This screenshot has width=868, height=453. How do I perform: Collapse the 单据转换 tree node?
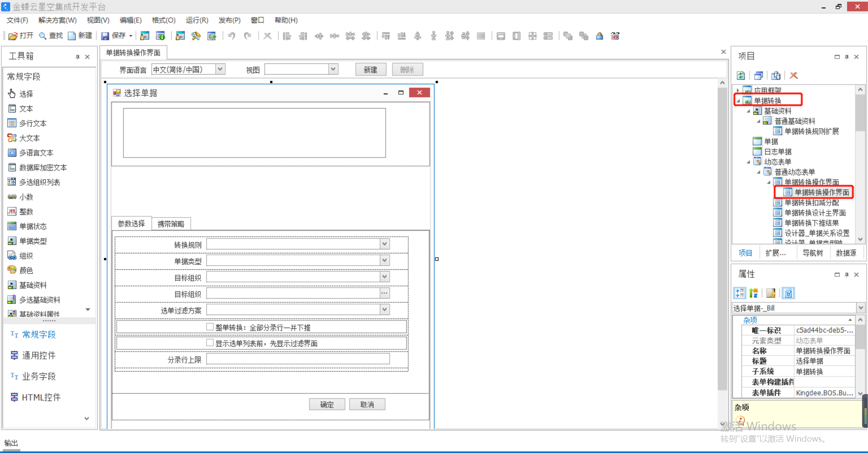[x=738, y=101]
